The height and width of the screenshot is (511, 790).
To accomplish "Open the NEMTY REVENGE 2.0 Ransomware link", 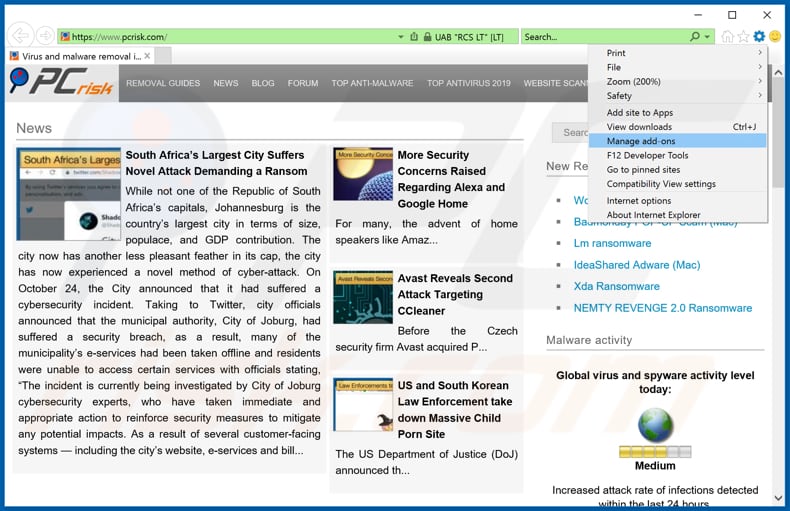I will tap(662, 308).
